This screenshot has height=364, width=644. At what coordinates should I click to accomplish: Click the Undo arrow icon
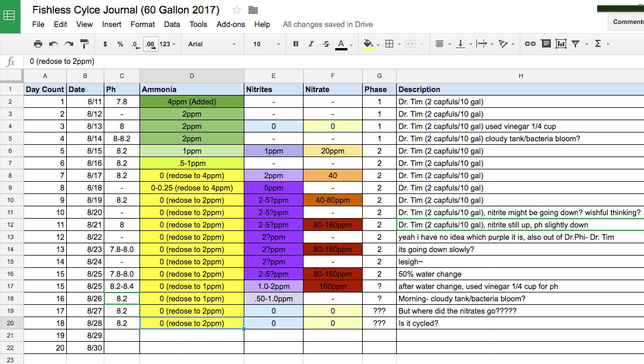[53, 44]
